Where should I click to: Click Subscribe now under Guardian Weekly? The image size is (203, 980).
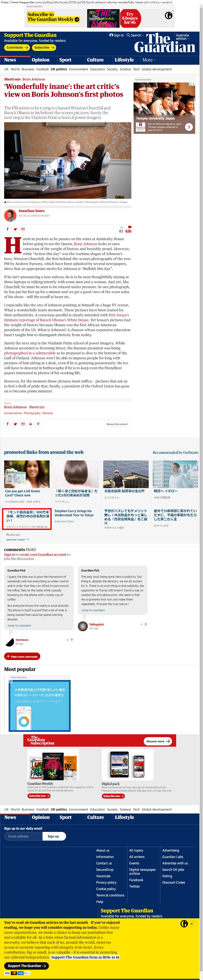pos(39,796)
